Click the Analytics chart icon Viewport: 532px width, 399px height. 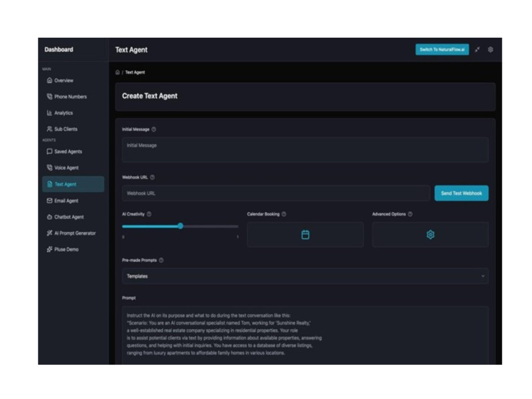pyautogui.click(x=49, y=113)
